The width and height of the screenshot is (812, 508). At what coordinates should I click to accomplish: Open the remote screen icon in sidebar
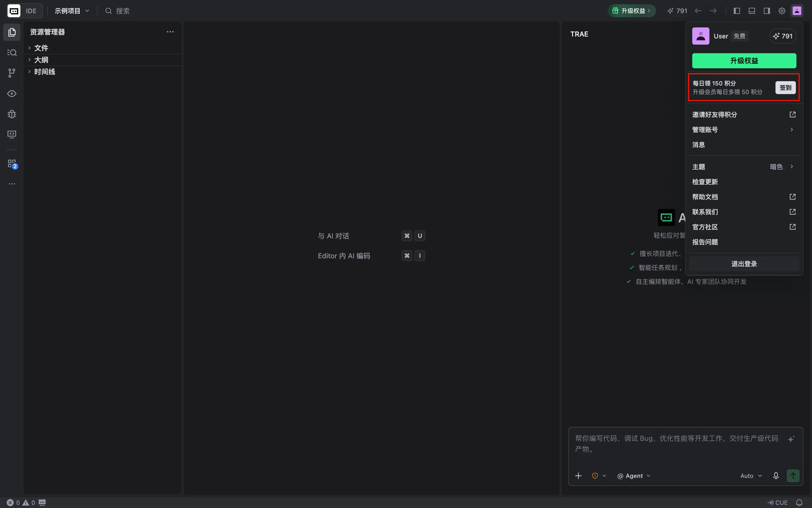(x=12, y=134)
